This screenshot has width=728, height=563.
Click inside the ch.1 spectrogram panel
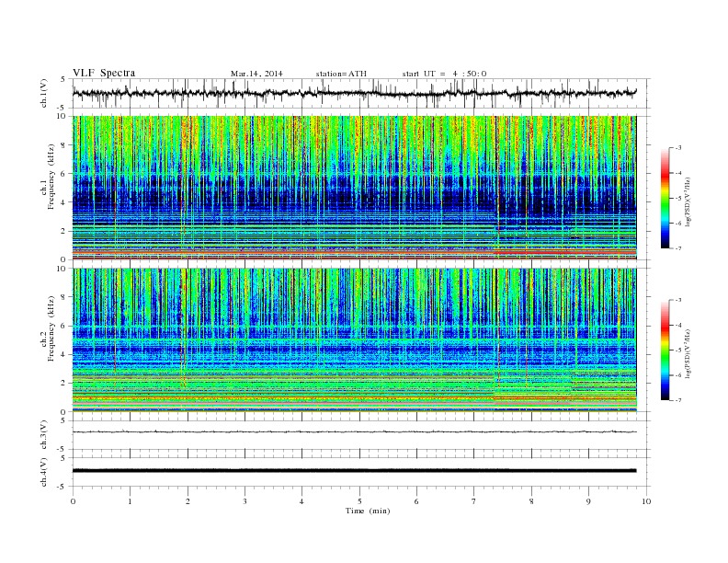tap(354, 188)
